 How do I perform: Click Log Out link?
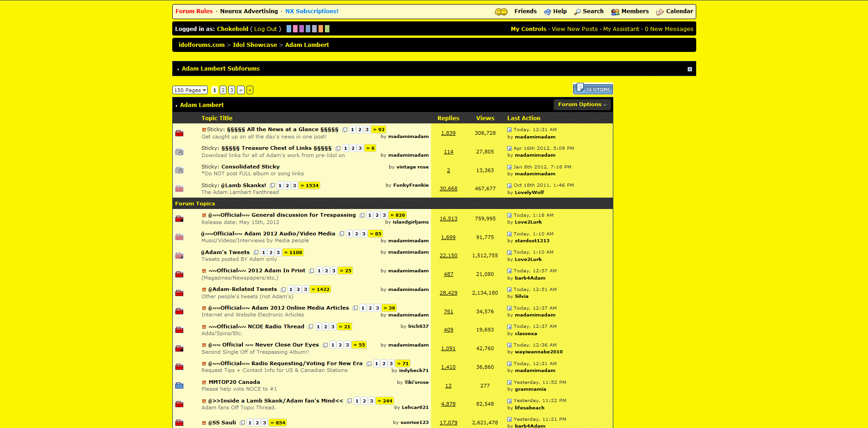(266, 29)
